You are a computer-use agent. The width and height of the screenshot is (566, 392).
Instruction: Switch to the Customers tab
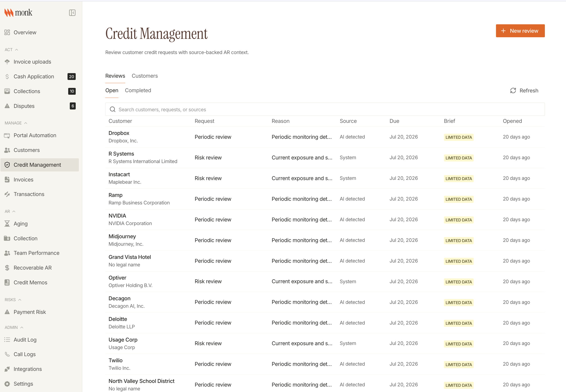(145, 76)
